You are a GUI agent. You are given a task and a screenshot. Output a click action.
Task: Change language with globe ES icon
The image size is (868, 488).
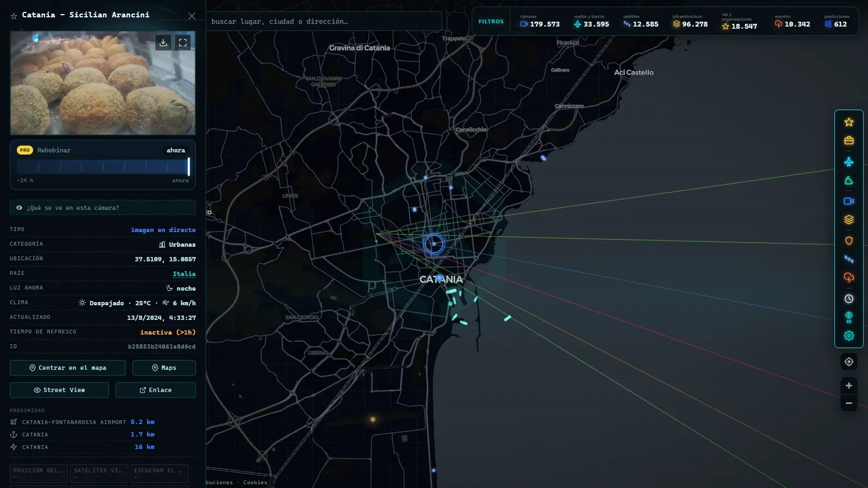(x=849, y=317)
